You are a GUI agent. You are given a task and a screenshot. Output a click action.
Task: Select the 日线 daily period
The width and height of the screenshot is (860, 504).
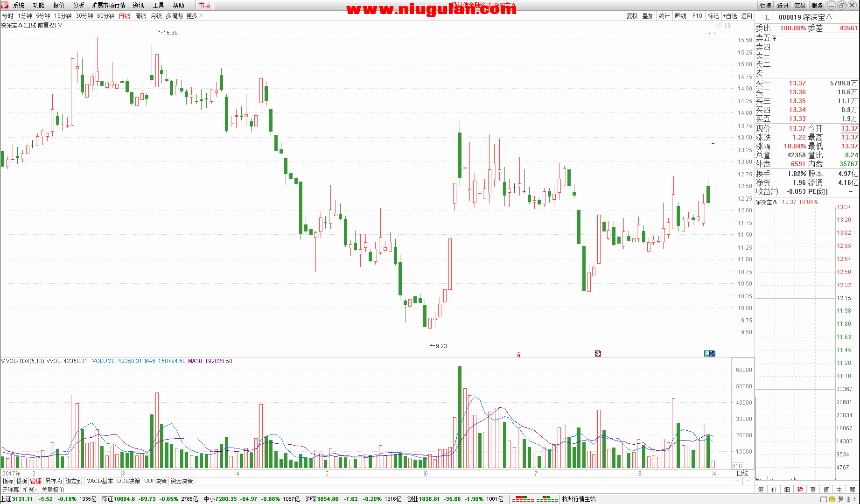coord(125,16)
